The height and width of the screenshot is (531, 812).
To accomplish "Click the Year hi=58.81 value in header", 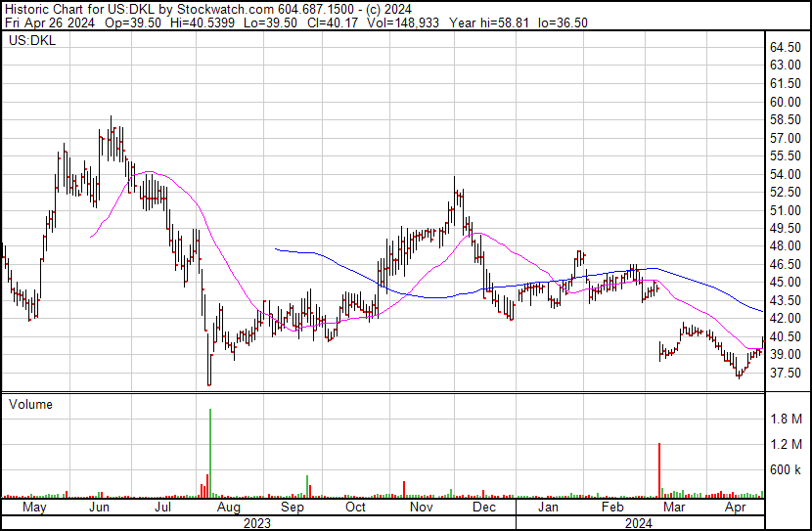I will point(490,22).
